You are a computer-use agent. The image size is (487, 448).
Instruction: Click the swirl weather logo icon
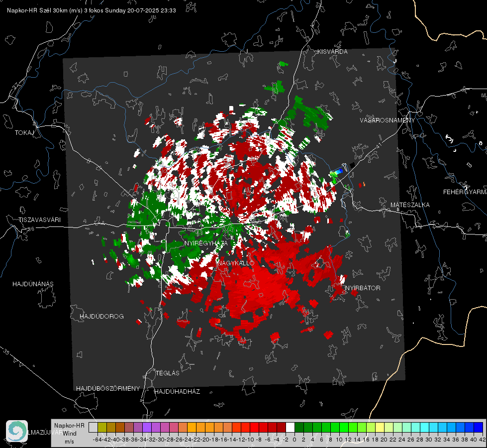(x=17, y=431)
